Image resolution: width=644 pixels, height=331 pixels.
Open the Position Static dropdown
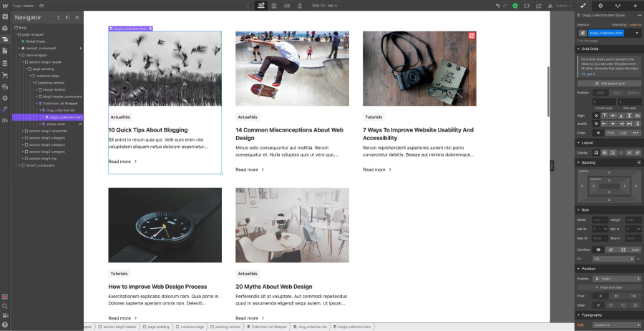tap(617, 279)
